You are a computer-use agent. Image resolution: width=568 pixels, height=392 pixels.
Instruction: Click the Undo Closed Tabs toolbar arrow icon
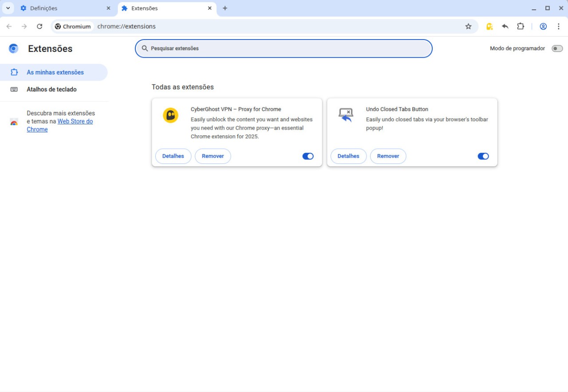(x=505, y=26)
